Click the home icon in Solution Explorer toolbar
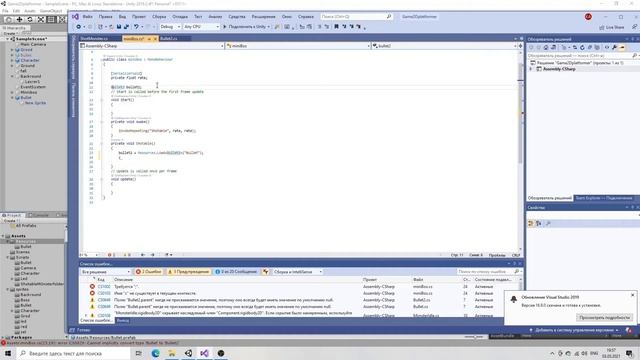This screenshot has height=360, width=640. tap(546, 47)
